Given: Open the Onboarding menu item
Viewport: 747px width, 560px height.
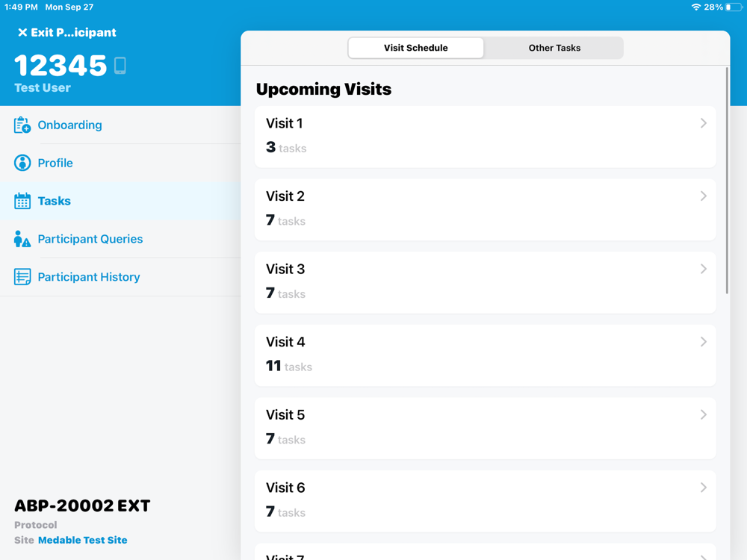Looking at the screenshot, I should [x=120, y=125].
